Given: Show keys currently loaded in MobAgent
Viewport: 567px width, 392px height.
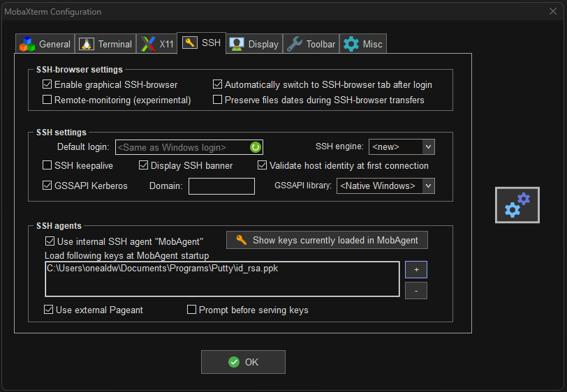Looking at the screenshot, I should pos(327,240).
